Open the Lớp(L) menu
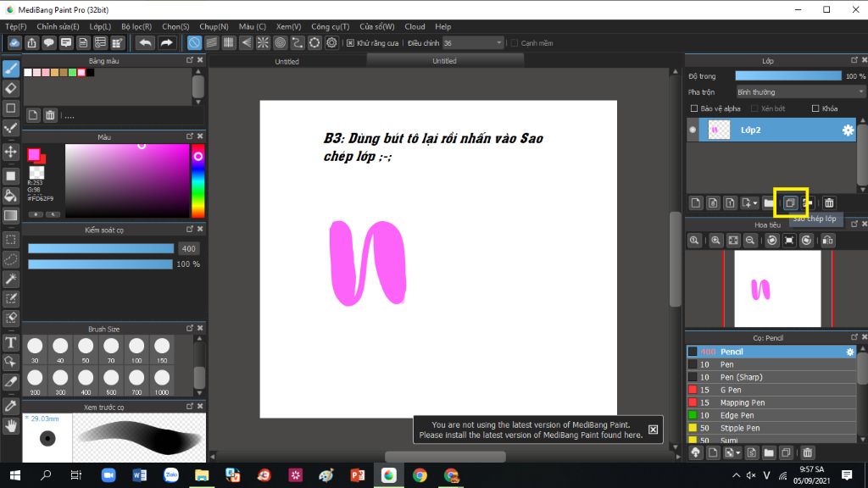 pos(100,26)
